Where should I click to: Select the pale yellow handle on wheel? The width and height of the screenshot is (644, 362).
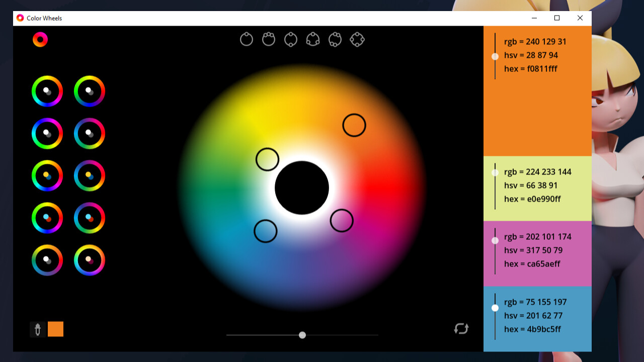267,159
